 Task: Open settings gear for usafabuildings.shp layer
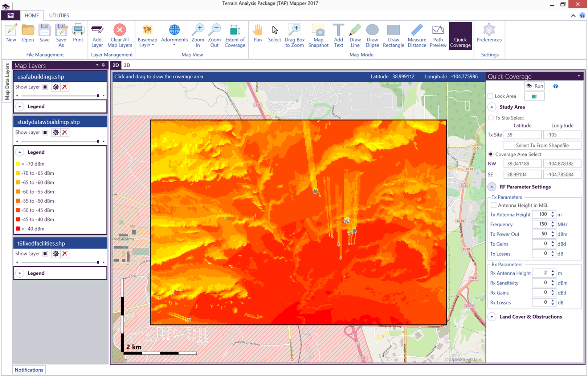[56, 87]
